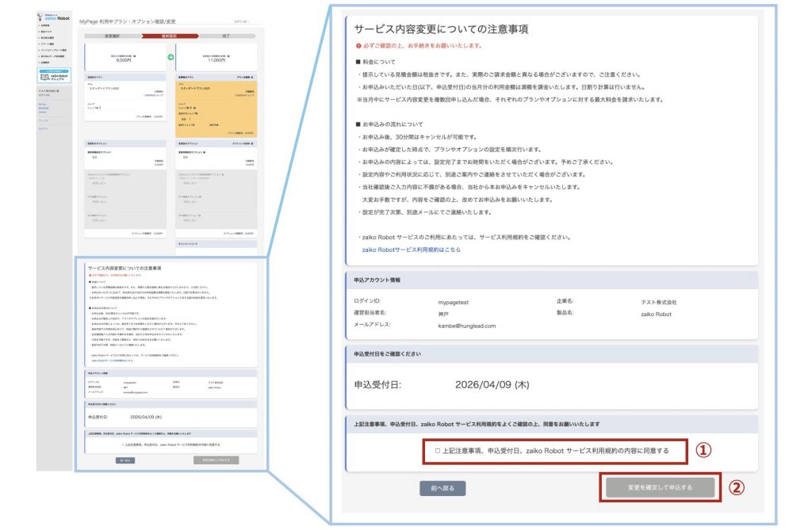Select the 完了 step tab

click(x=226, y=36)
